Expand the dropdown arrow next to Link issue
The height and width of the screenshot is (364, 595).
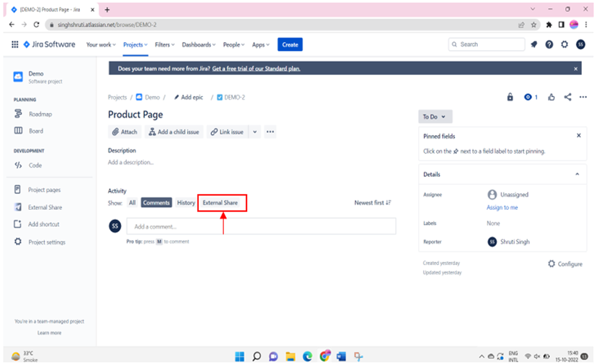click(x=255, y=132)
